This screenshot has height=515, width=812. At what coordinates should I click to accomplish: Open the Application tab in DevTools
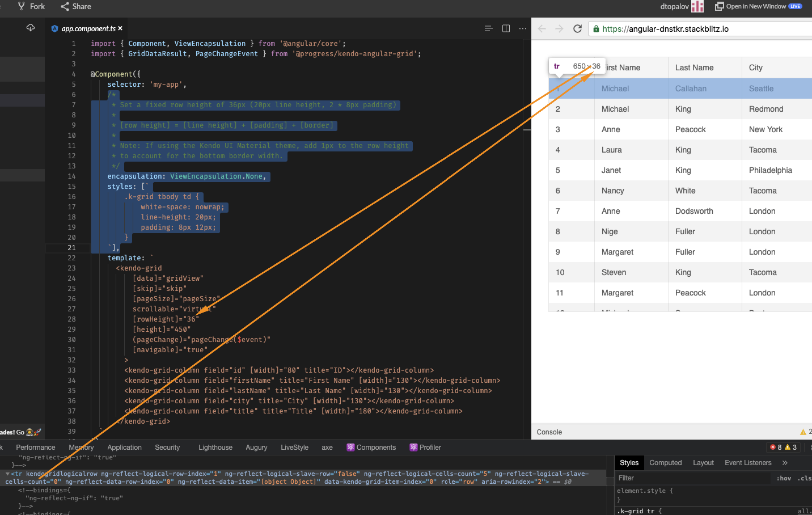click(124, 448)
